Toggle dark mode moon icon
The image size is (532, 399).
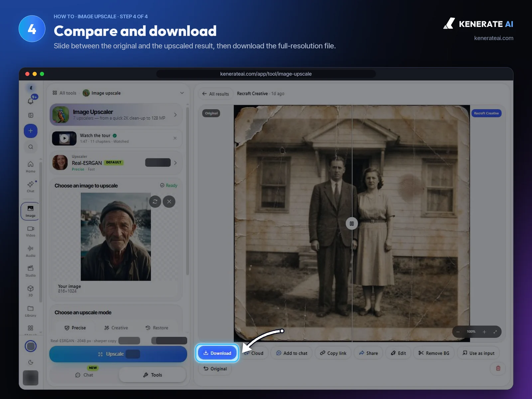pyautogui.click(x=31, y=362)
